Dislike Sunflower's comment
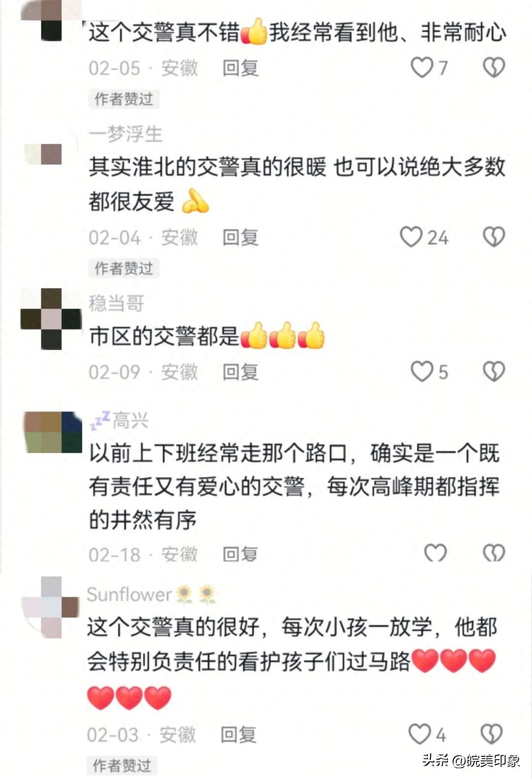This screenshot has height=779, width=532. point(492,734)
